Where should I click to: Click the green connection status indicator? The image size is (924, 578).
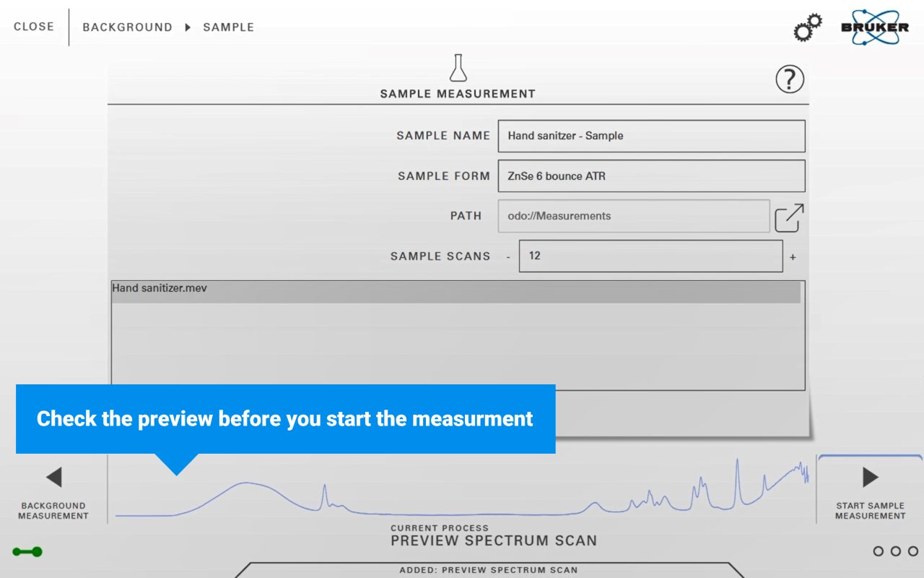click(x=27, y=552)
